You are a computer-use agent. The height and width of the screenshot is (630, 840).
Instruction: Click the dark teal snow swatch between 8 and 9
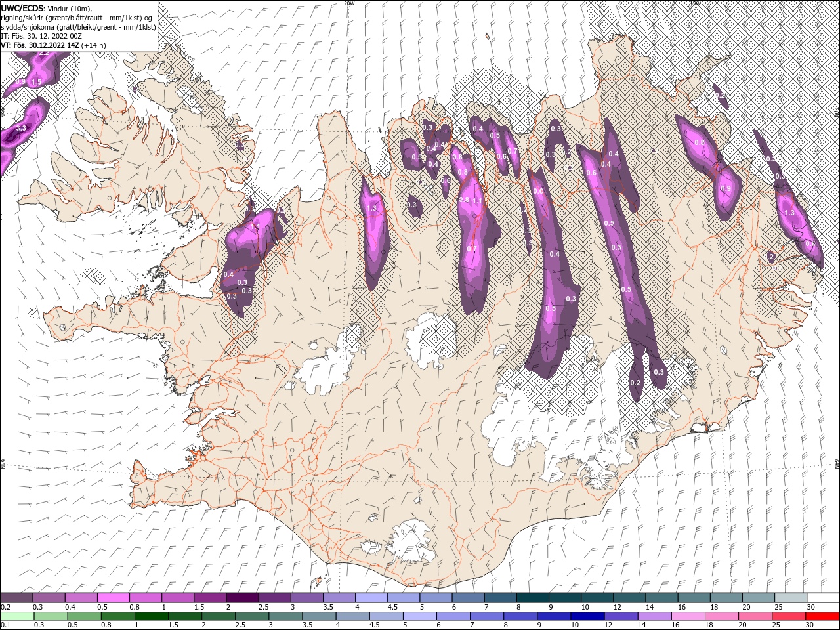(533, 597)
